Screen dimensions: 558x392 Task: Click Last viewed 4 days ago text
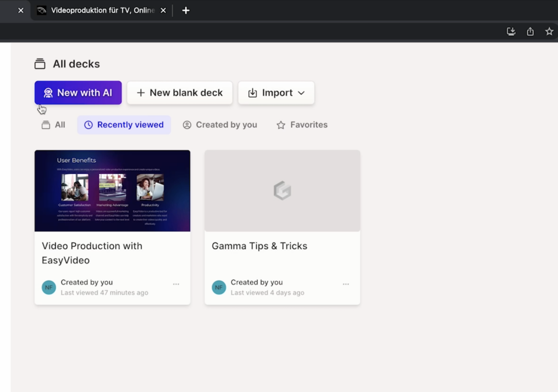pos(267,293)
